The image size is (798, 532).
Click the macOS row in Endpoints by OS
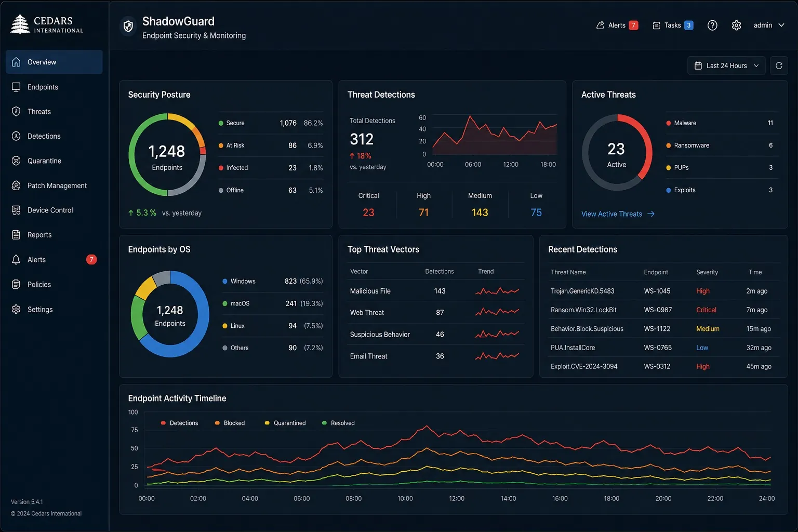tap(272, 303)
